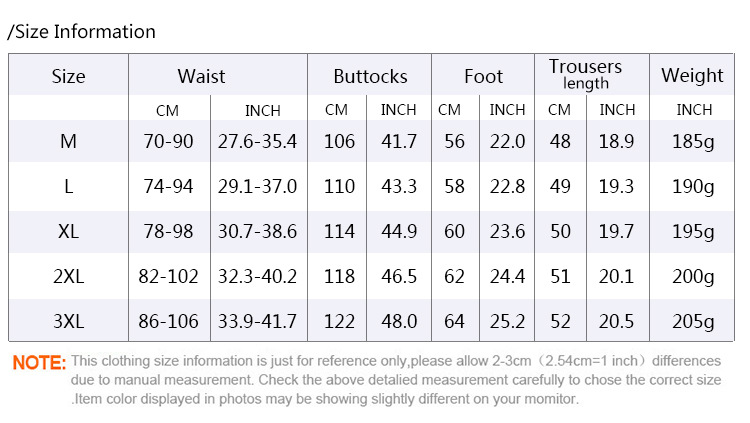Viewport: 750px width, 423px height.
Task: Click the 2XL size row label
Action: pyautogui.click(x=68, y=276)
